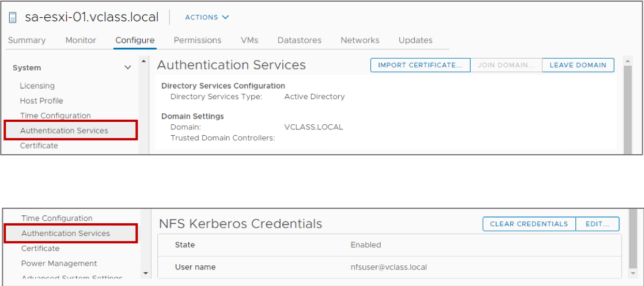Screen dimensions: 644x286
Task: Collapse the System section chevron
Action: pos(128,68)
